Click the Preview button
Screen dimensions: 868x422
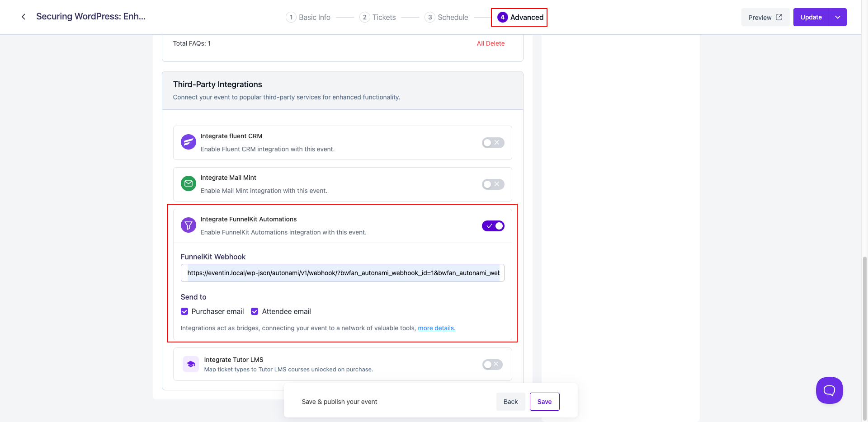[x=765, y=17]
